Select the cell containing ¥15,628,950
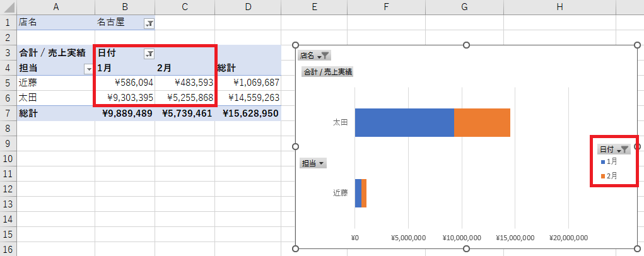The height and width of the screenshot is (256, 644). 248,113
